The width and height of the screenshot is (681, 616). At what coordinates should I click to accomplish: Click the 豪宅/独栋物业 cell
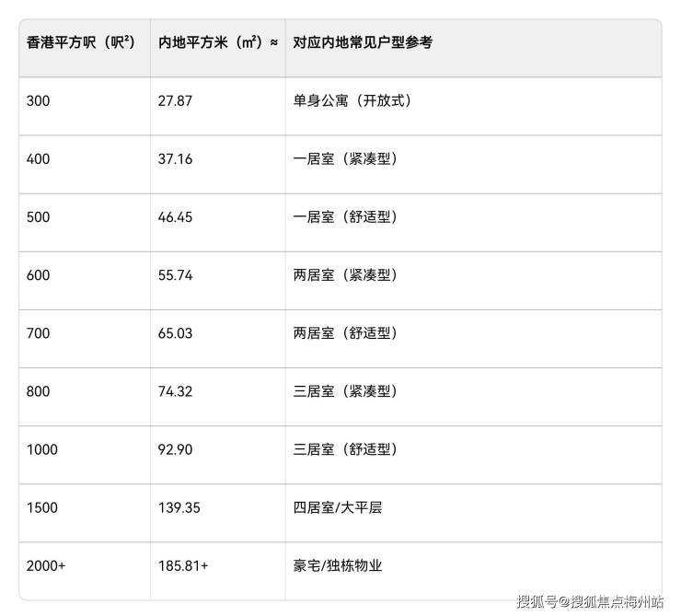337,564
